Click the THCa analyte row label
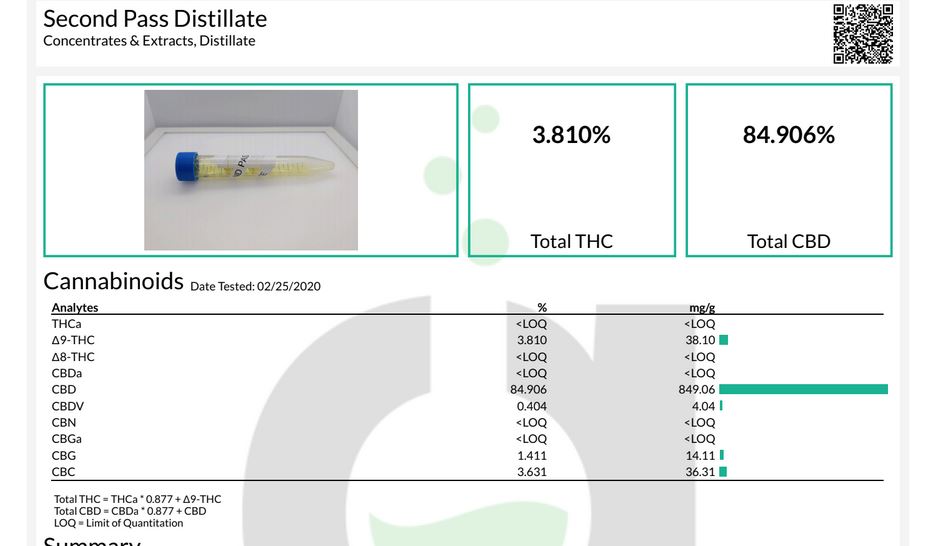The image size is (928, 546). tap(66, 324)
